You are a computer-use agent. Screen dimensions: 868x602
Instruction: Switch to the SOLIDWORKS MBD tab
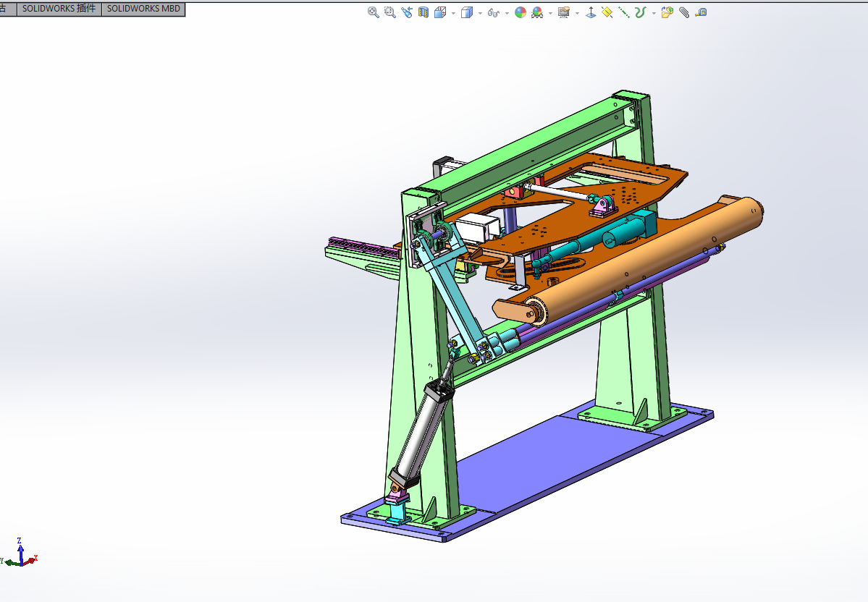coord(143,9)
